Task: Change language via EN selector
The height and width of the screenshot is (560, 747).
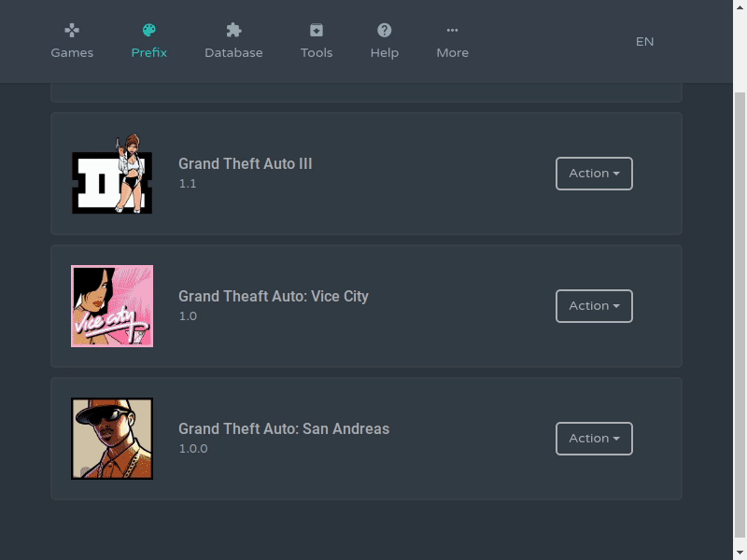Action: click(x=644, y=42)
